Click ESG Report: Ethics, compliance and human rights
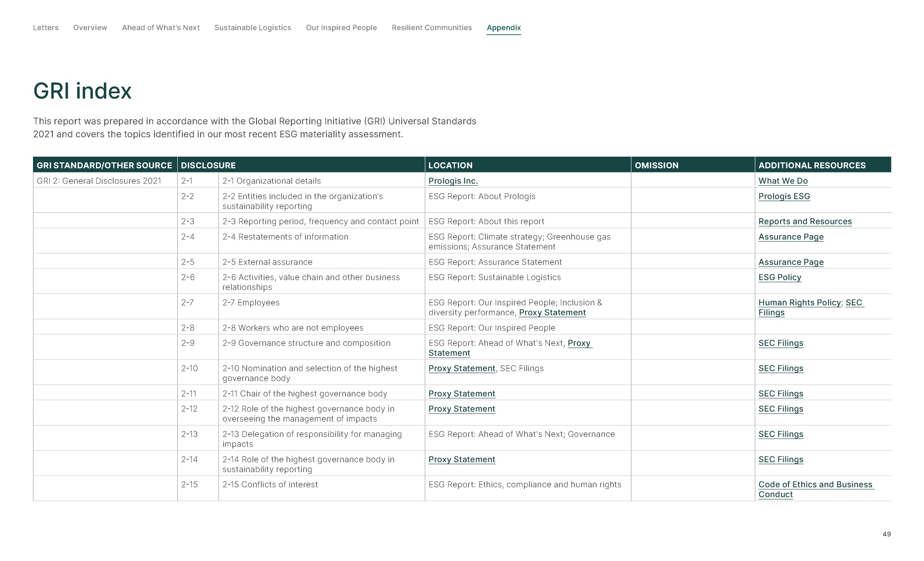This screenshot has width=924, height=561. point(525,484)
